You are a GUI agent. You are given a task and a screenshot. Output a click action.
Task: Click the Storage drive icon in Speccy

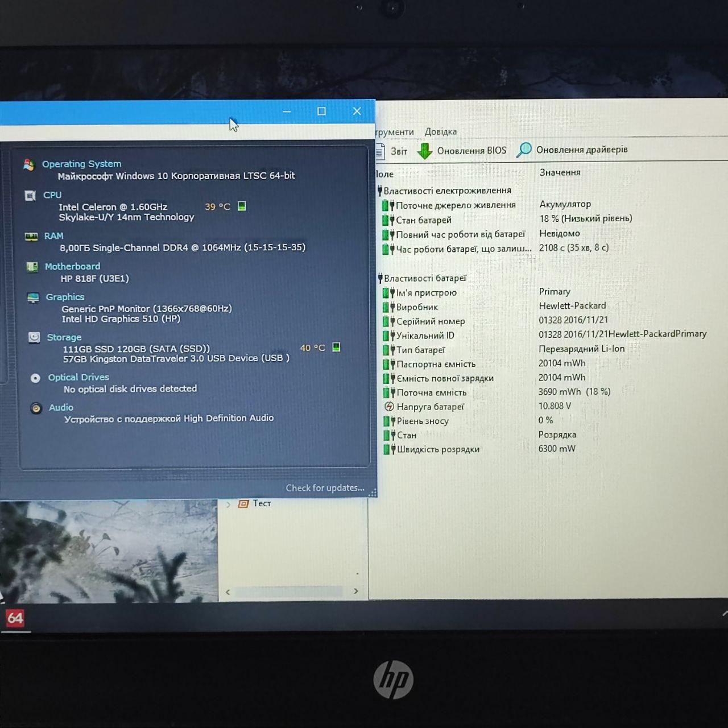click(x=34, y=338)
